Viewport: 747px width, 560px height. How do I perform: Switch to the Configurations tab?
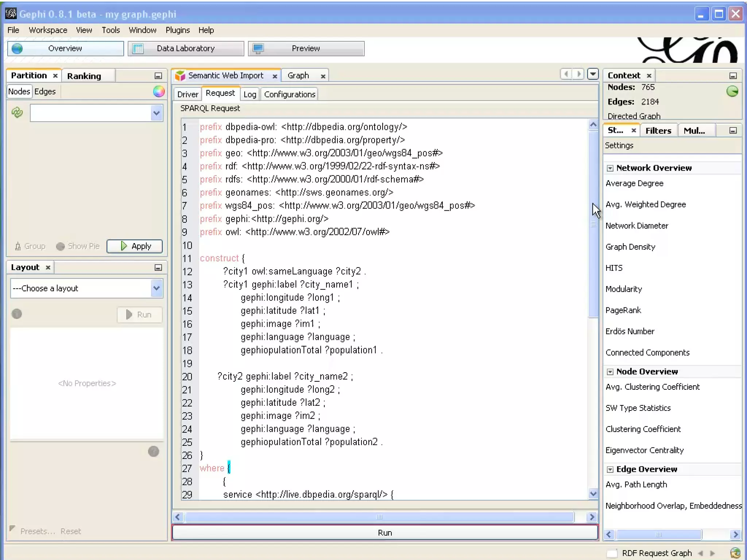click(290, 94)
